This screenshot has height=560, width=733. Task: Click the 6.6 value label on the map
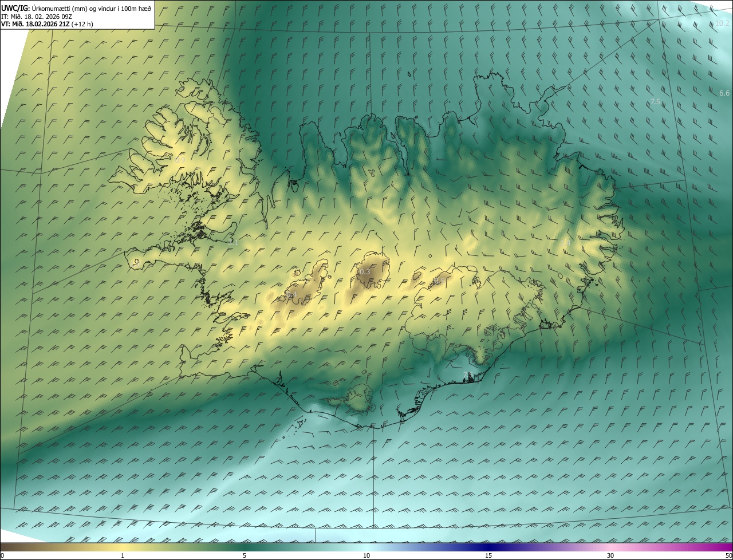(724, 93)
